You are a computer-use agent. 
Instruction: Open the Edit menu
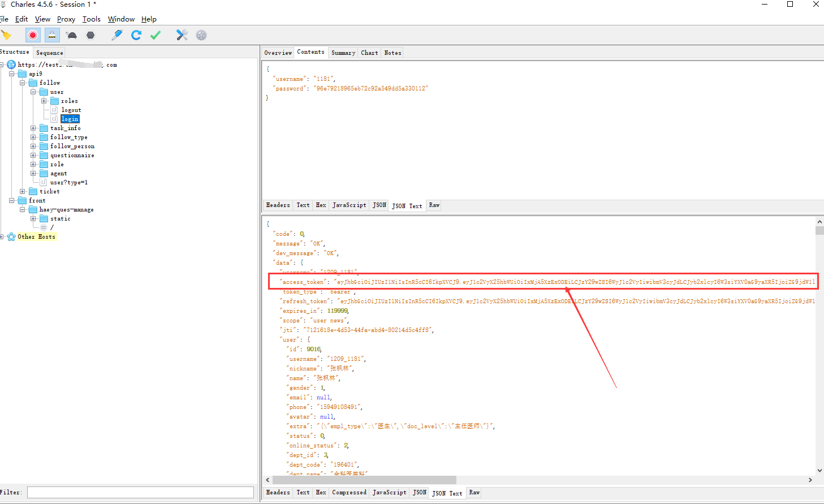[21, 19]
